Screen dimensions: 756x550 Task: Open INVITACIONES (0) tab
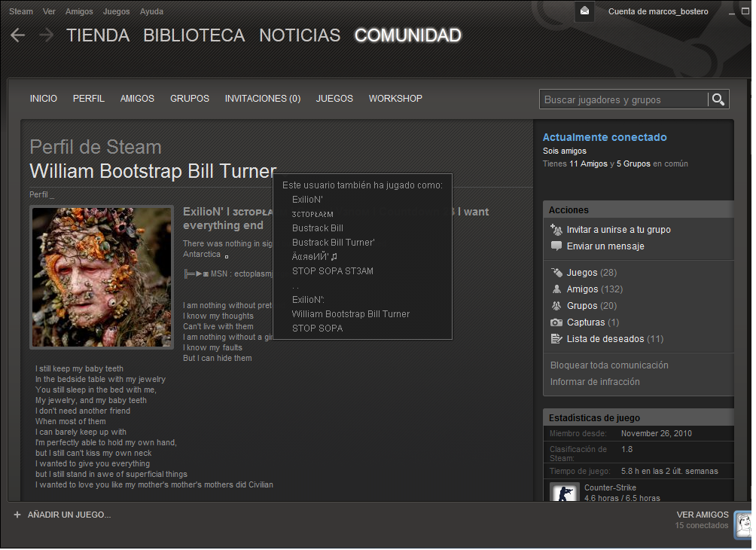point(263,99)
